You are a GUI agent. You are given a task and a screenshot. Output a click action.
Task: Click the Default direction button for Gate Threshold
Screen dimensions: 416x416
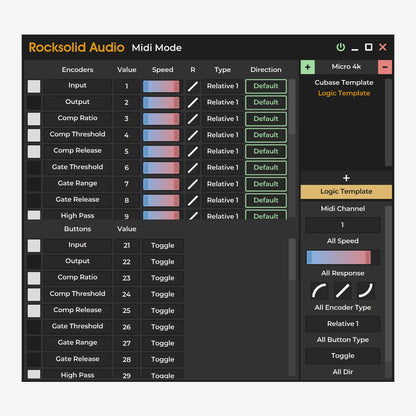pos(266,168)
